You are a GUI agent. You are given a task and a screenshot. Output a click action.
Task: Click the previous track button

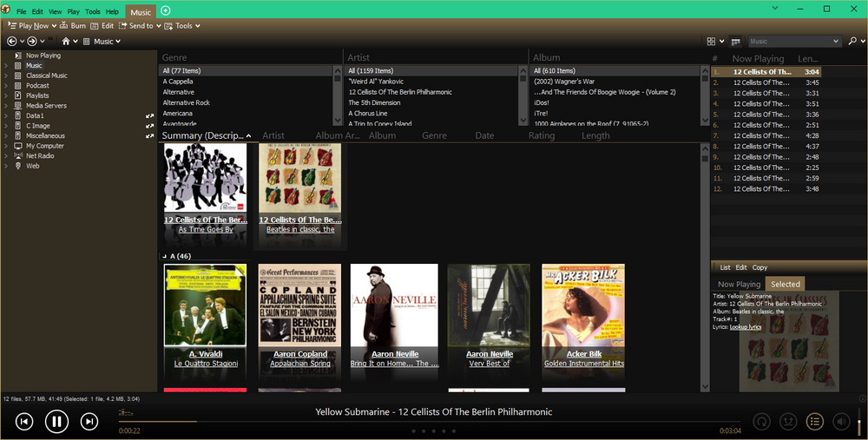point(23,422)
